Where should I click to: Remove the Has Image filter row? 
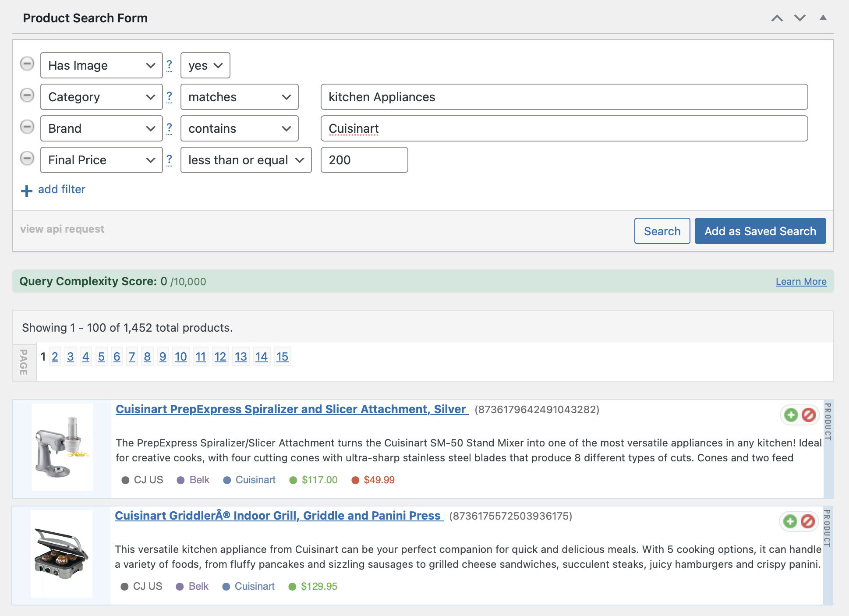click(x=27, y=64)
